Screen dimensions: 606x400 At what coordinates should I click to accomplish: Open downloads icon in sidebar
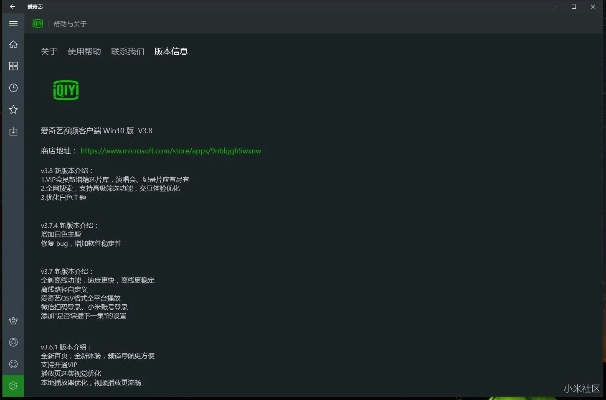point(13,131)
